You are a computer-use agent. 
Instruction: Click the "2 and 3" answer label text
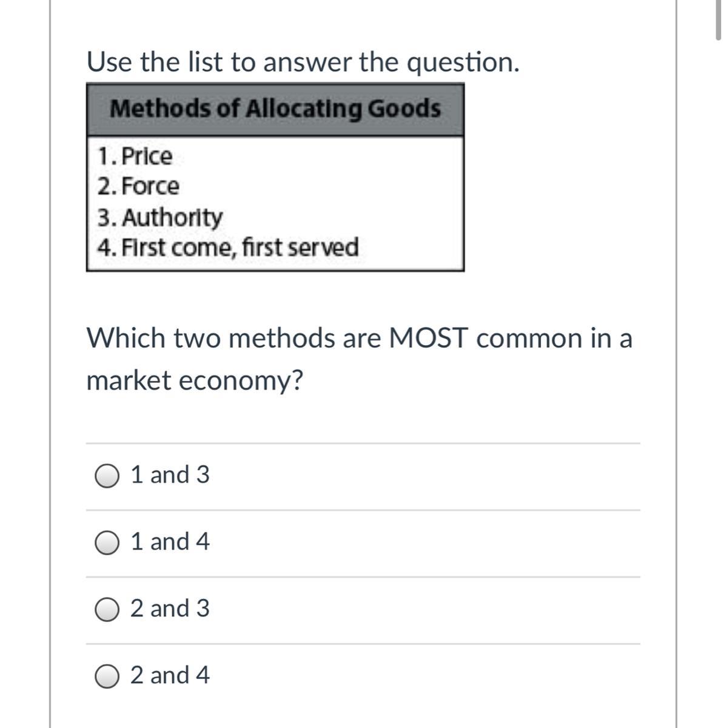170,608
